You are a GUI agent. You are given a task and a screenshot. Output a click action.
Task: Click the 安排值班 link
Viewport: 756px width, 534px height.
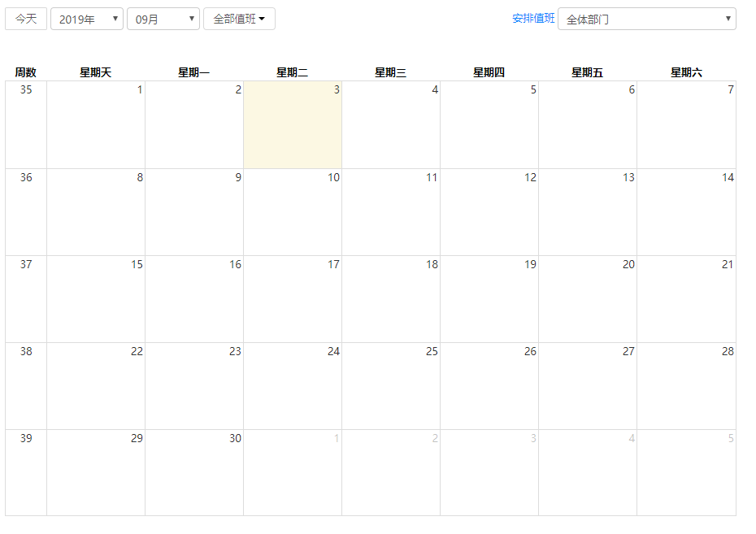click(x=533, y=18)
